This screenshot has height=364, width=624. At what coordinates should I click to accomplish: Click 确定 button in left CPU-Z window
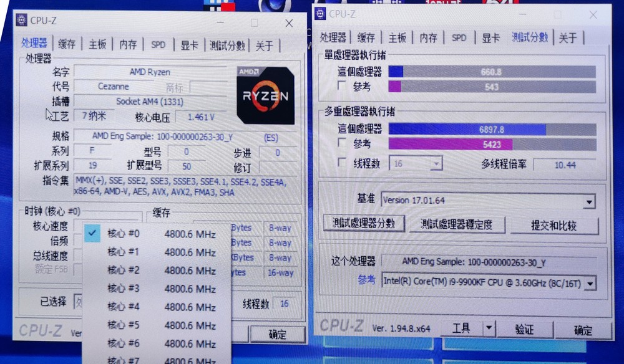click(278, 334)
